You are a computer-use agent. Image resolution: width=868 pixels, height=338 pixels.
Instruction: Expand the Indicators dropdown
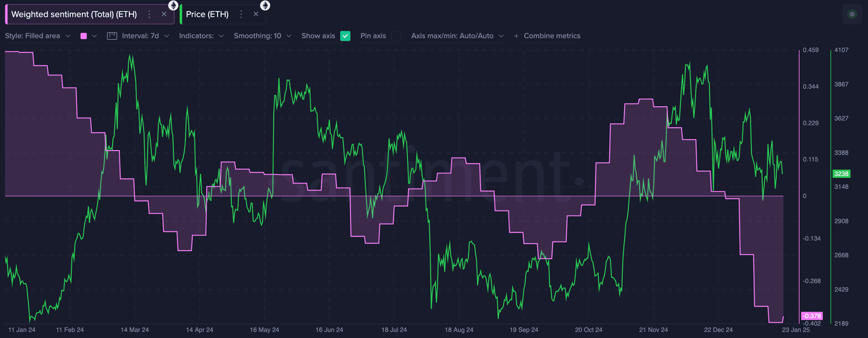201,36
